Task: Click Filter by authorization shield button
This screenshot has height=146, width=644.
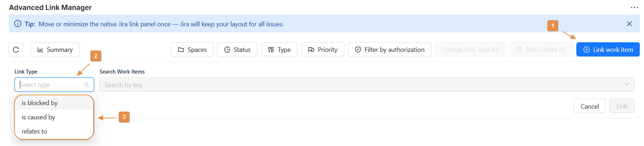Action: point(389,50)
